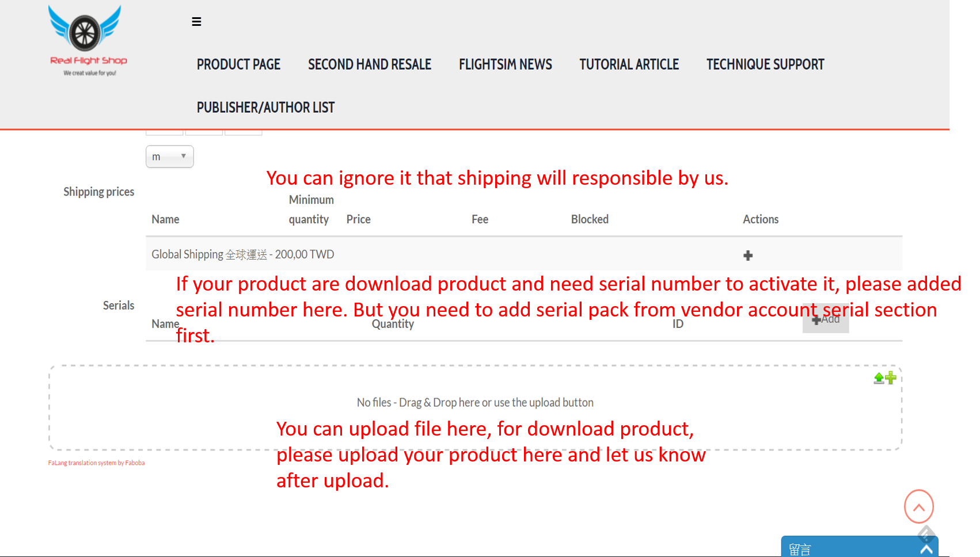
Task: Open PRODUCT PAGE menu
Action: tap(238, 64)
